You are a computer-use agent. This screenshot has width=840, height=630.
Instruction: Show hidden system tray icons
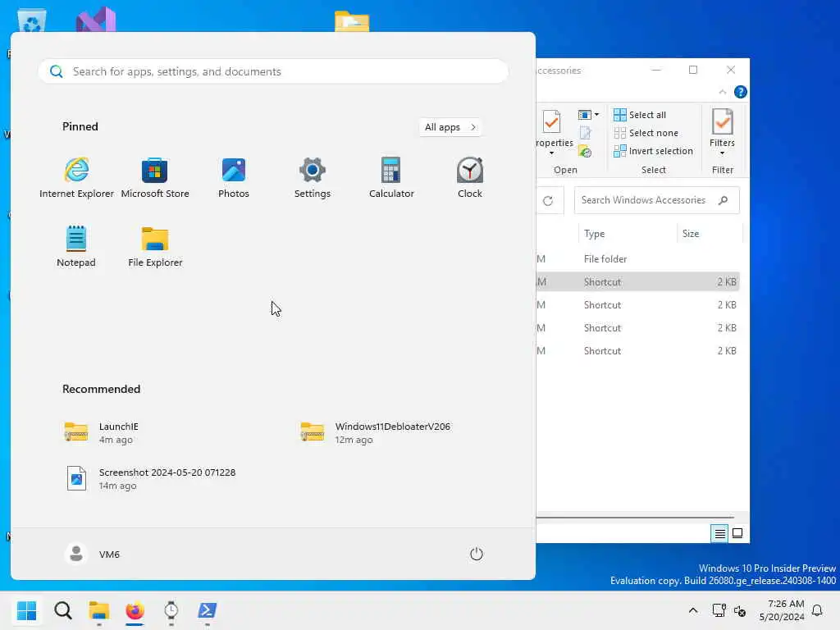pos(692,610)
